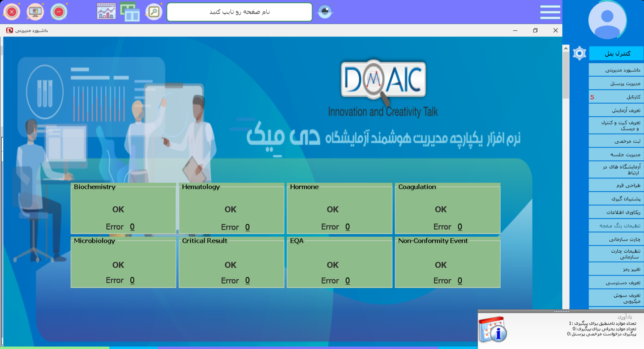
Task: Click Non-Conformity Event error count 0
Action: point(460,281)
